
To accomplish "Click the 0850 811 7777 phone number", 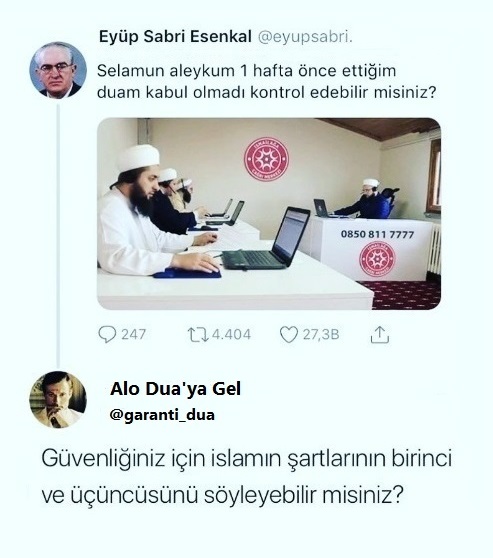I will (377, 235).
